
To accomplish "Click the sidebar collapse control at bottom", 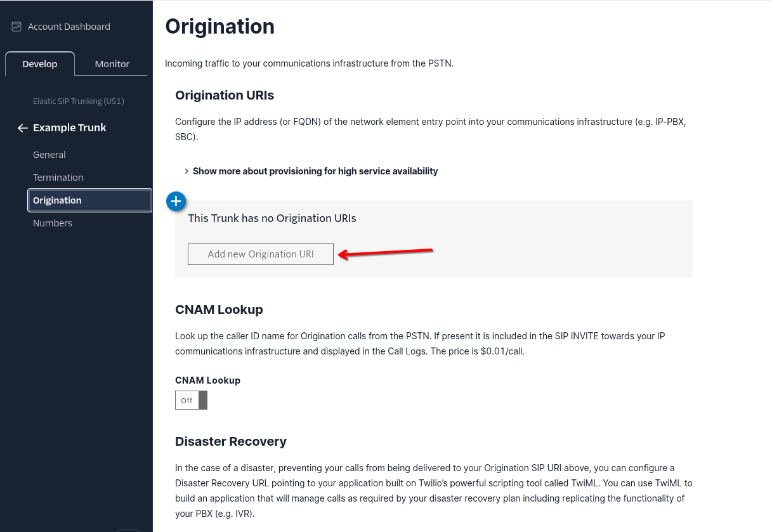I will [x=128, y=530].
